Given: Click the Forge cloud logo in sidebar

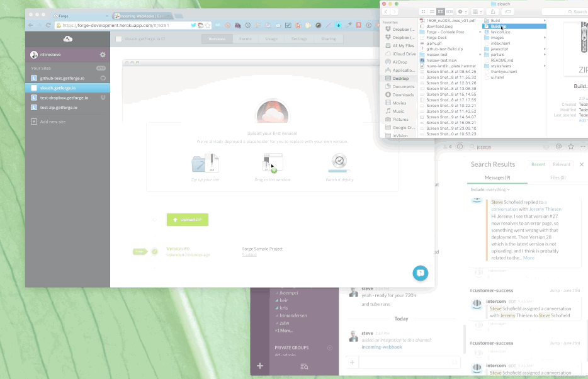Looking at the screenshot, I should (68, 38).
